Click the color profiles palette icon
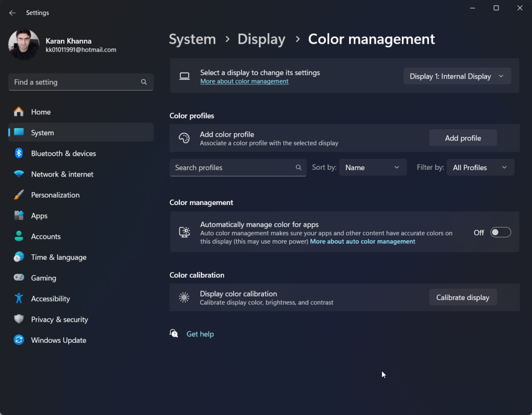This screenshot has width=532, height=415. 184,138
